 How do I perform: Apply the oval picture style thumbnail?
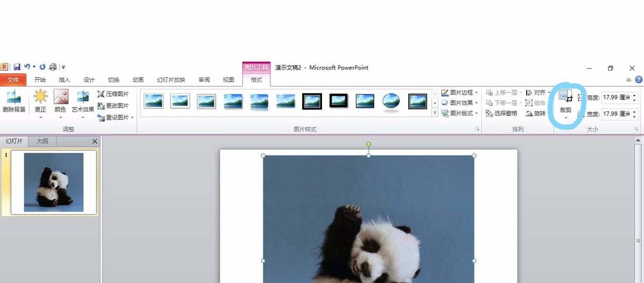(x=391, y=101)
